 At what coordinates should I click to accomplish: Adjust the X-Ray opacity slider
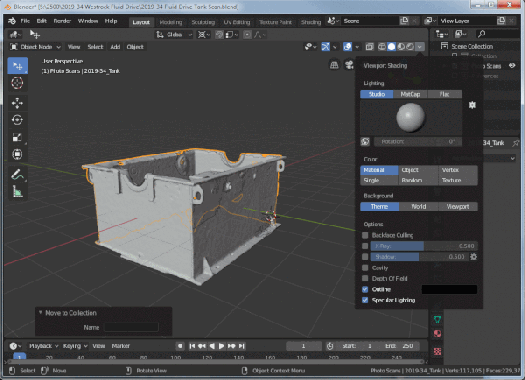[x=424, y=246]
